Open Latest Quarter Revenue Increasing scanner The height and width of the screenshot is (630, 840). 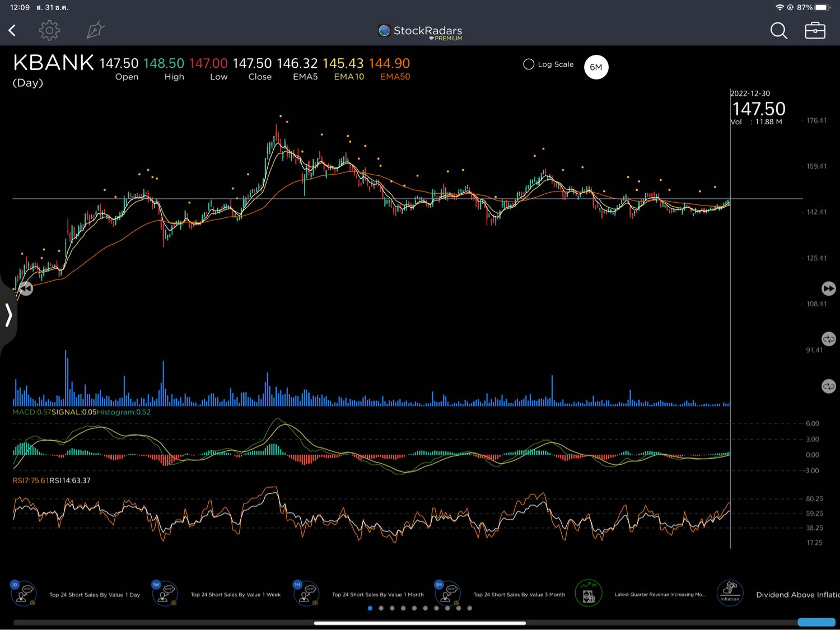pos(589,594)
